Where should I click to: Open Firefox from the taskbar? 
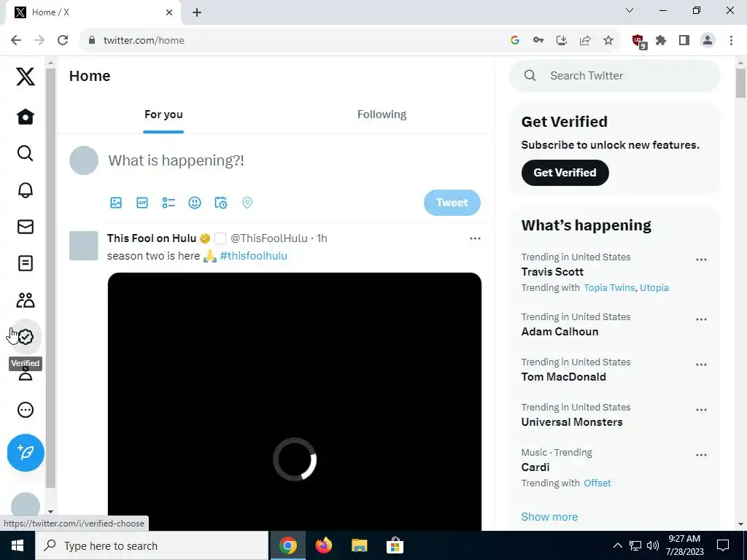[324, 545]
